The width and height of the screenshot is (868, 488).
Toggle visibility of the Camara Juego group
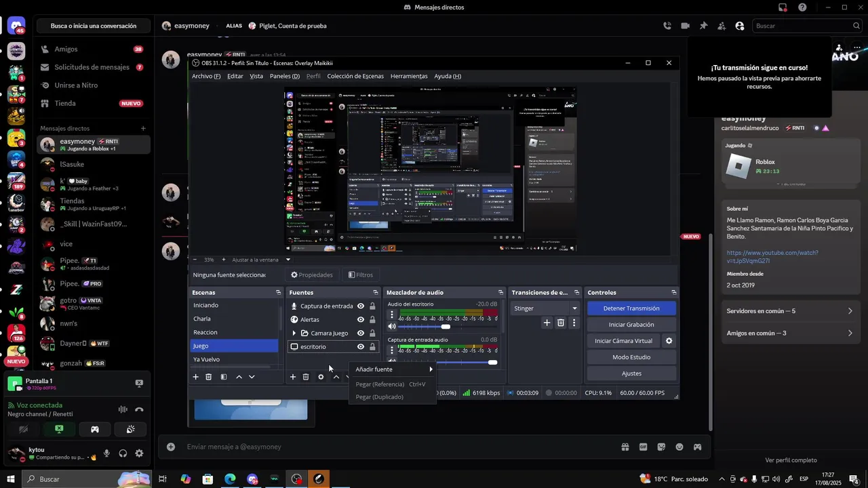coord(361,333)
